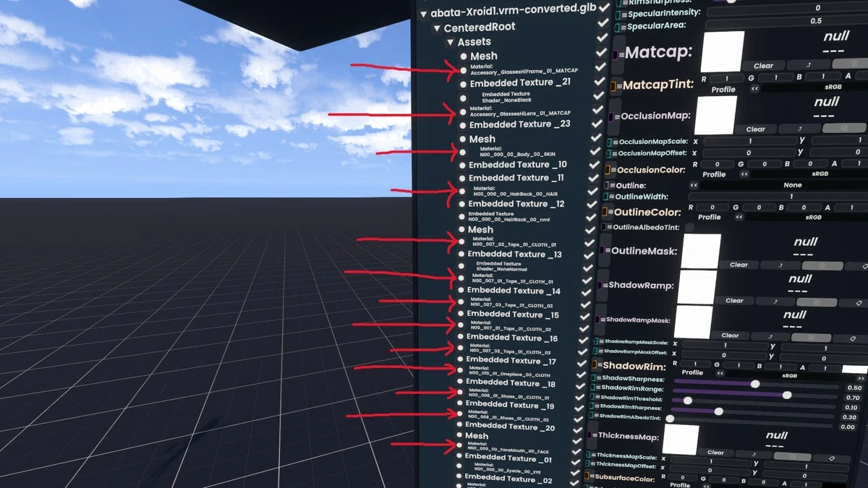
Task: Click the OcclusionMapScale field drive icon
Action: [610, 142]
